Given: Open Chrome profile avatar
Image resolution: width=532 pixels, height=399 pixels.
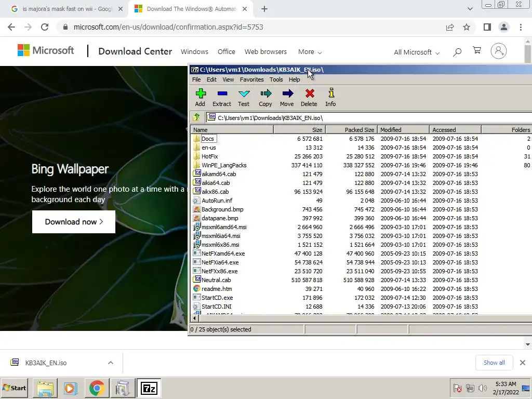Looking at the screenshot, I should (504, 27).
